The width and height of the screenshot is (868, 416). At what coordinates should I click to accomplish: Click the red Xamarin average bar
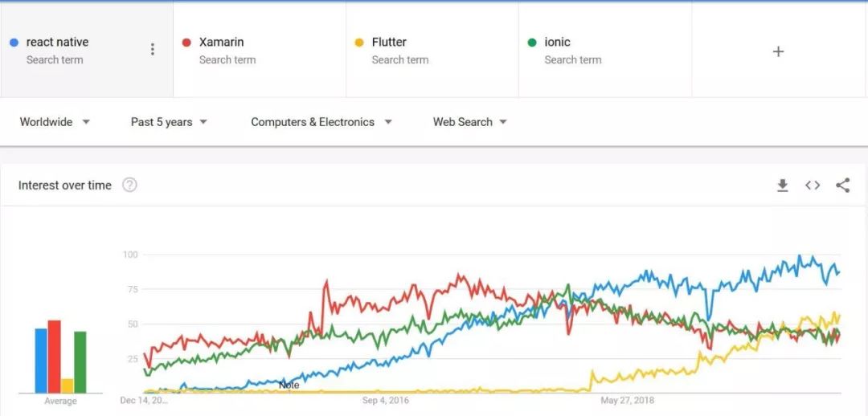[x=55, y=357]
